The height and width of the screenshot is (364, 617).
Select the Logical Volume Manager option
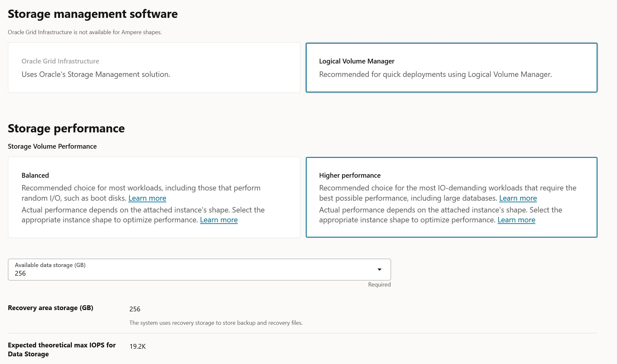(x=452, y=67)
